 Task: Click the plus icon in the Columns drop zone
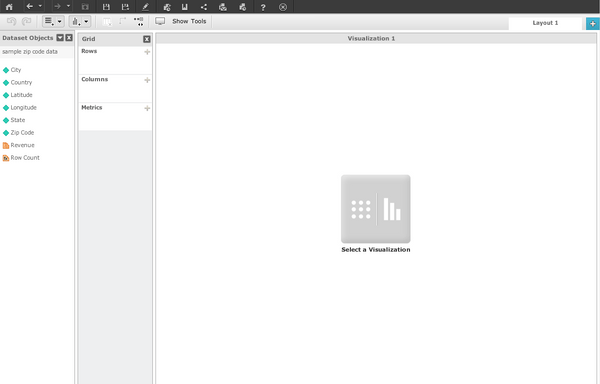(147, 80)
